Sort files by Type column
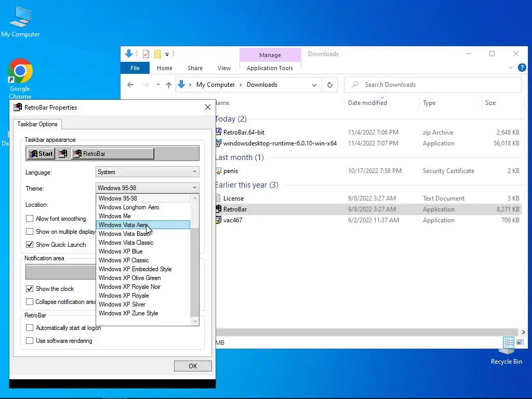The width and height of the screenshot is (532, 399). point(429,103)
